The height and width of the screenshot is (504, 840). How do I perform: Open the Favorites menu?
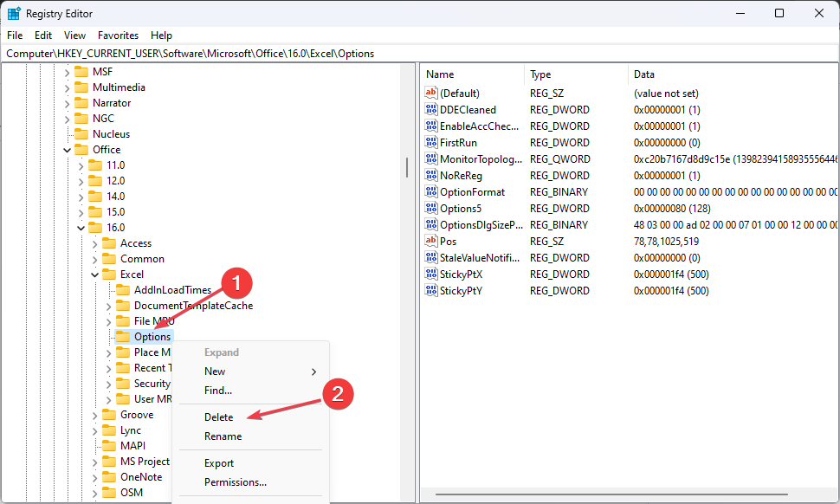tap(118, 36)
